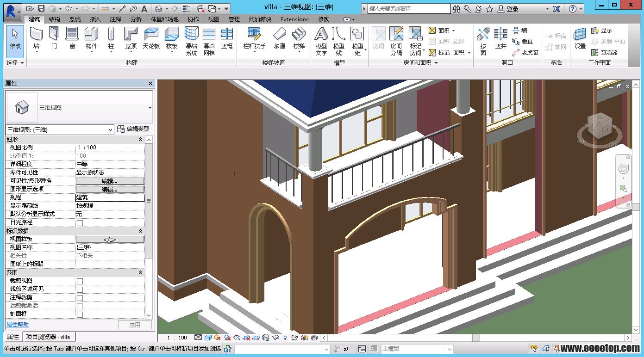644x357 pixels.
Task: Select the 楼板 (Floor) tool
Action: pyautogui.click(x=172, y=39)
